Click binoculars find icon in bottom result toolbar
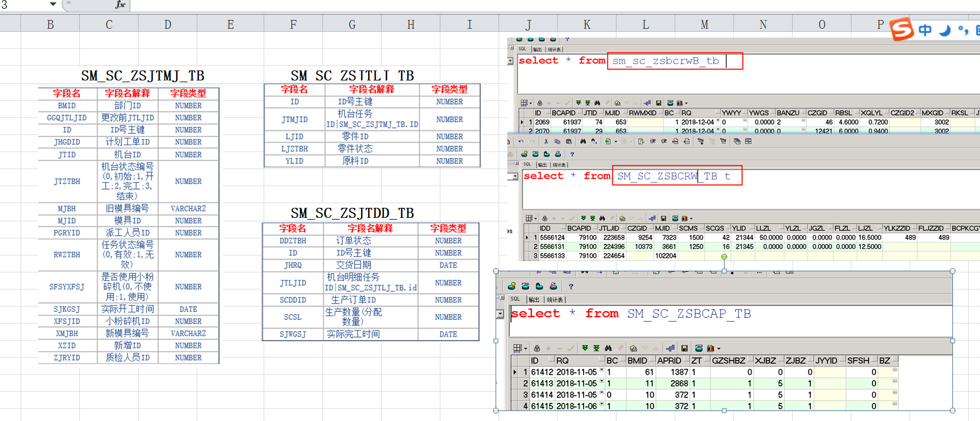980x421 pixels. pyautogui.click(x=608, y=348)
